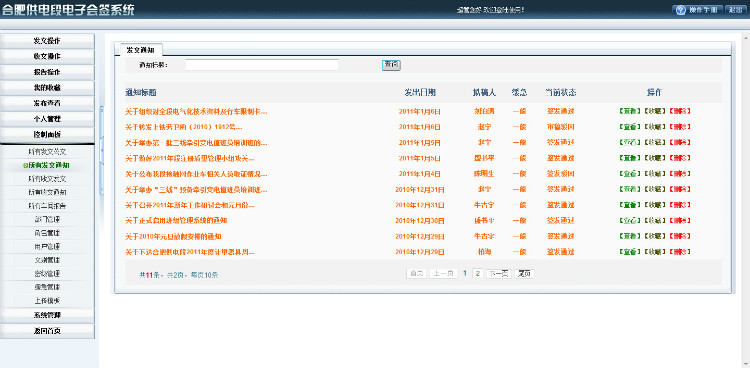Collapse the left sidebar with the splitter handle
This screenshot has width=750, height=376.
tap(101, 150)
